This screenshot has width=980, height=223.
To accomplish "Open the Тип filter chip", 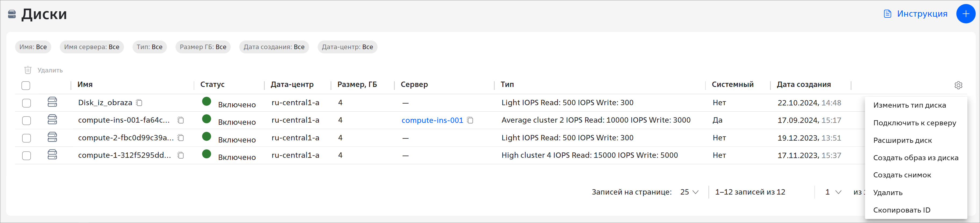I will pos(150,47).
